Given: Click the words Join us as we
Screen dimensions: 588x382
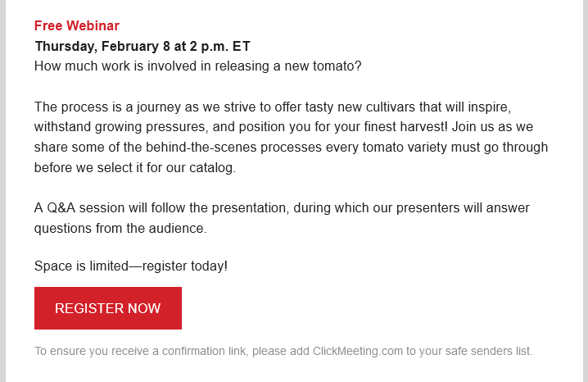Looking at the screenshot, I should pyautogui.click(x=492, y=127).
